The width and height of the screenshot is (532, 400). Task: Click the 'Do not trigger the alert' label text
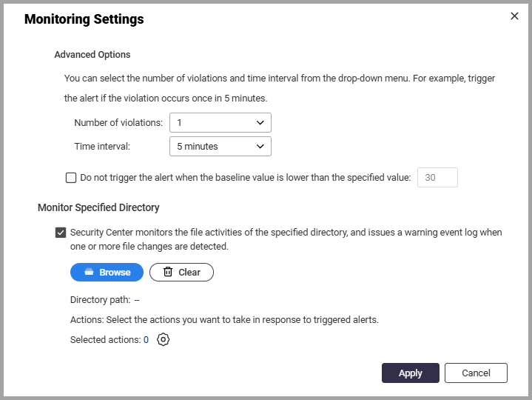(x=246, y=178)
